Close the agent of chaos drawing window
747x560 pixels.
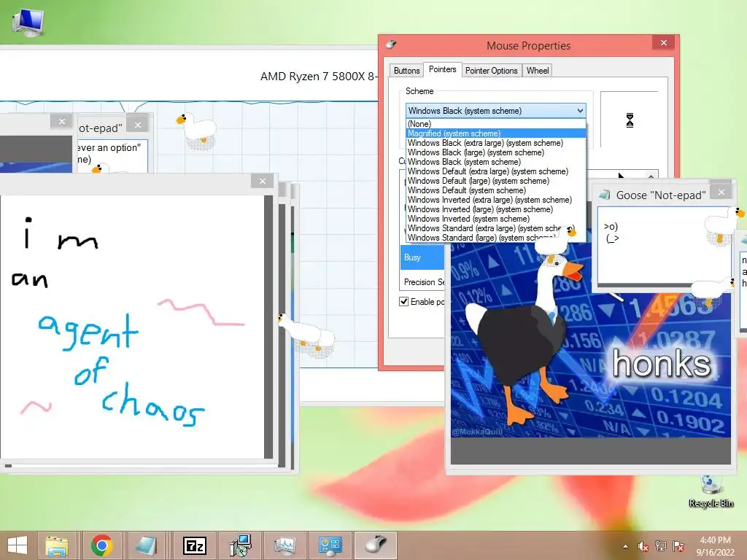[x=263, y=181]
